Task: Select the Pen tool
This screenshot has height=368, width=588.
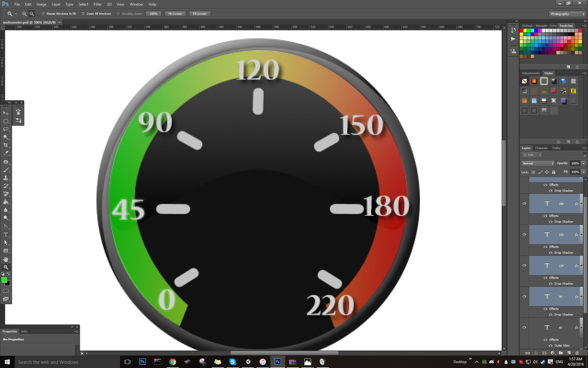Action: tap(6, 227)
